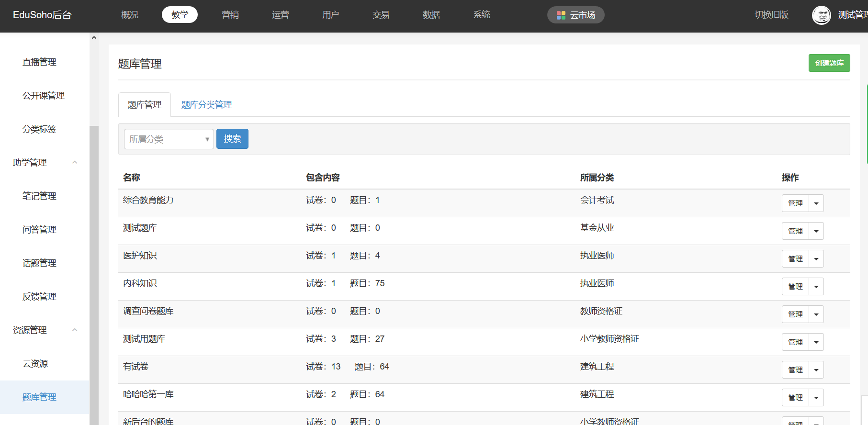
Task: Select the 题库管理 tab
Action: pyautogui.click(x=144, y=105)
